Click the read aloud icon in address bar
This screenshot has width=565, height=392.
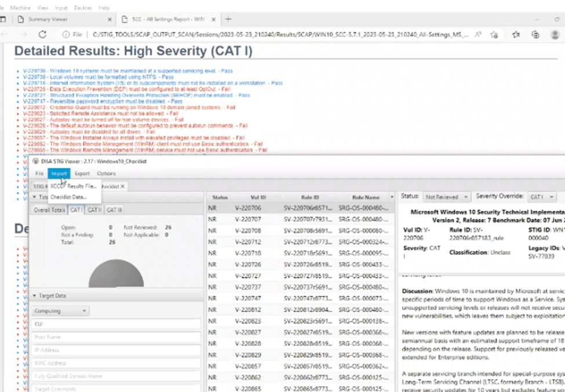[478, 34]
